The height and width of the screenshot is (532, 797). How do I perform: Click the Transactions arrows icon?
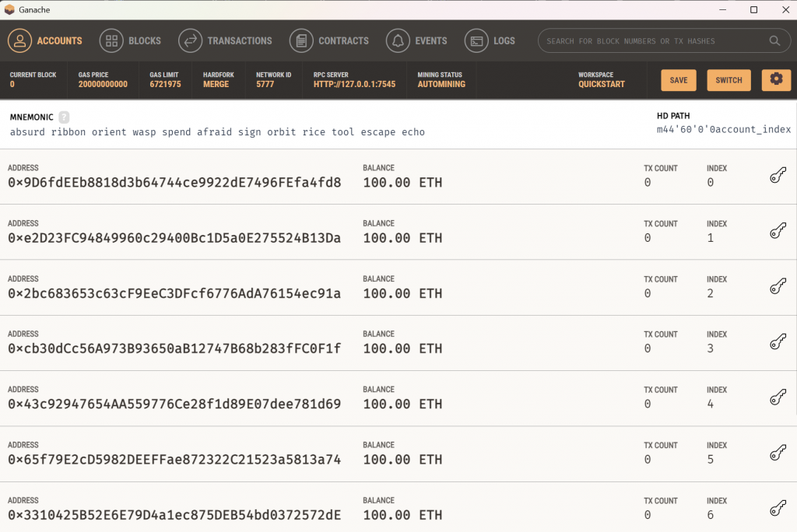191,40
